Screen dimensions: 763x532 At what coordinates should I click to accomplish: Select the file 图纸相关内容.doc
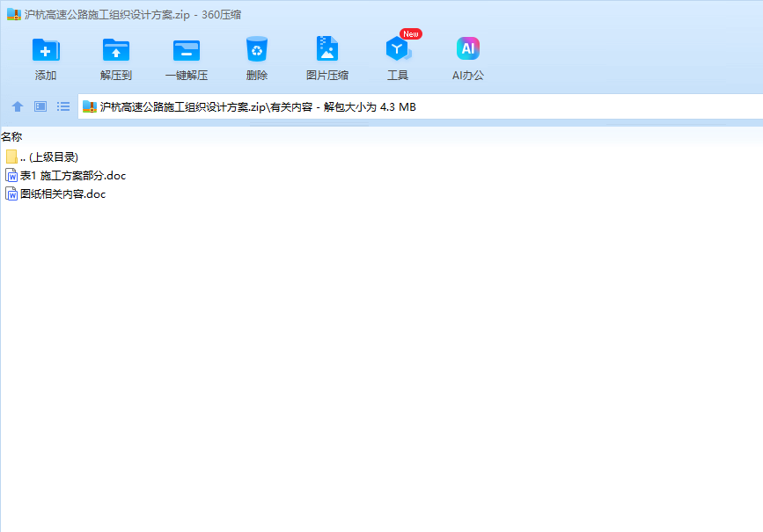coord(55,193)
